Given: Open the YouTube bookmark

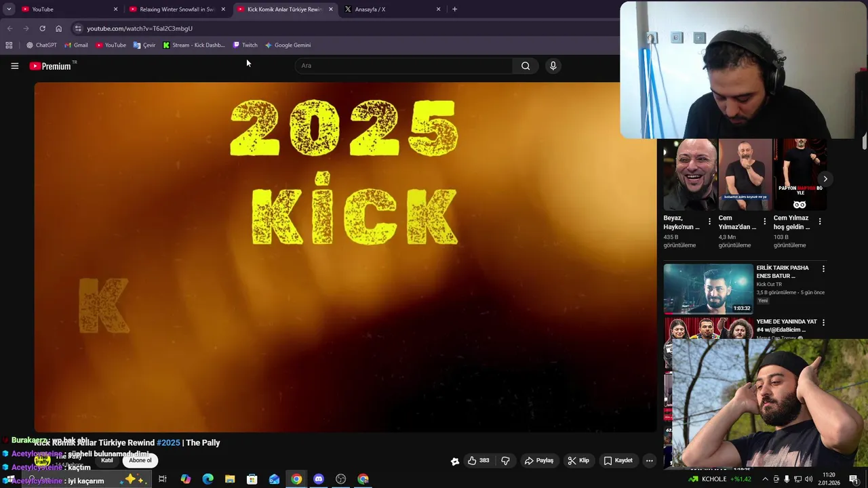Looking at the screenshot, I should 111,45.
